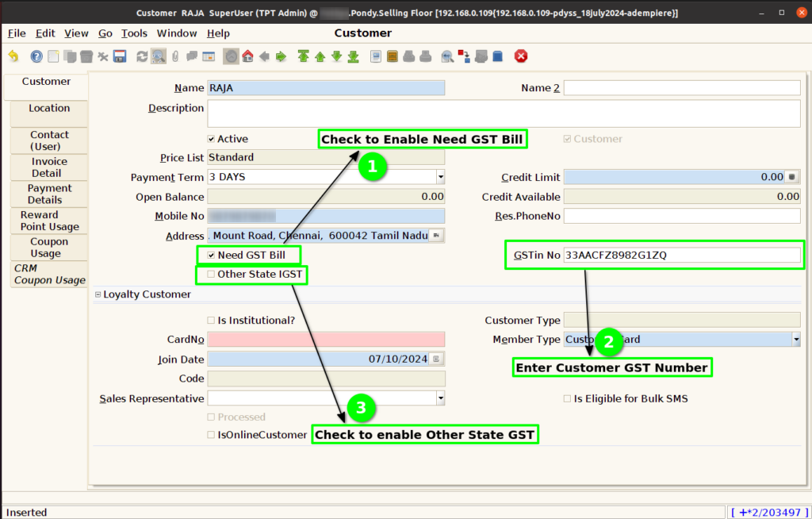The width and height of the screenshot is (812, 519).
Task: Save the record with floppy disk icon
Action: tap(120, 56)
